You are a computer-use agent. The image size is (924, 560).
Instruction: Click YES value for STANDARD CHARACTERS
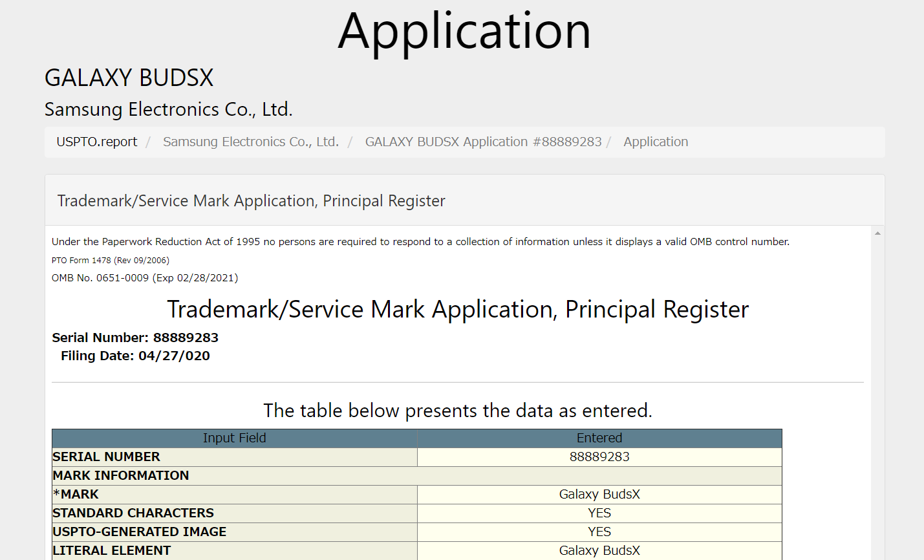599,513
